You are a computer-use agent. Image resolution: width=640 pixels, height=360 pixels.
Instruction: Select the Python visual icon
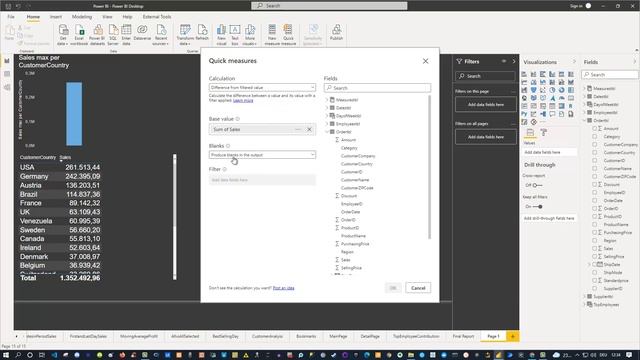click(524, 114)
